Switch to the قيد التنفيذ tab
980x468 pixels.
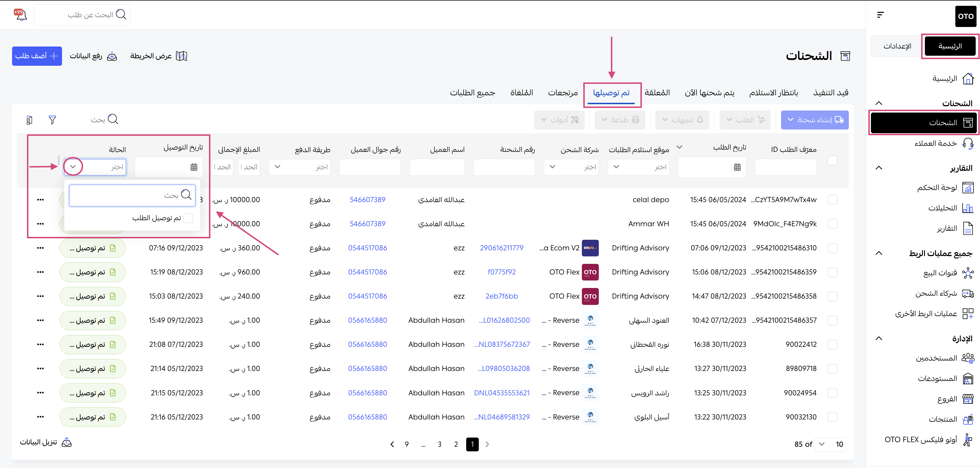pyautogui.click(x=830, y=93)
